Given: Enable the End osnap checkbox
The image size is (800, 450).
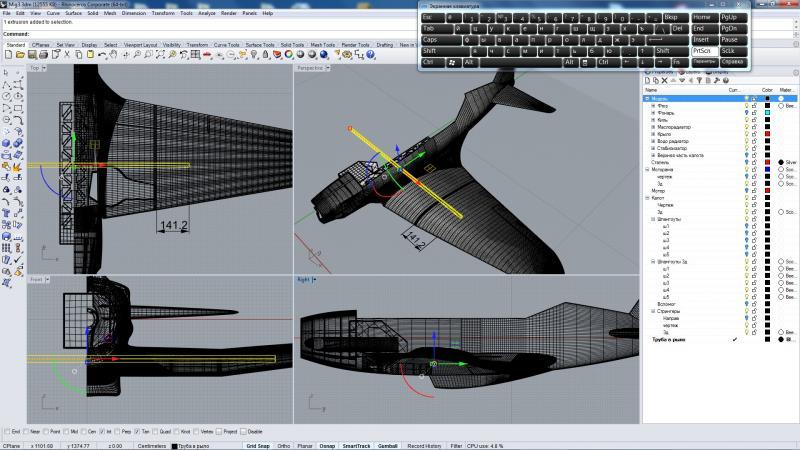Looking at the screenshot, I should (7, 431).
